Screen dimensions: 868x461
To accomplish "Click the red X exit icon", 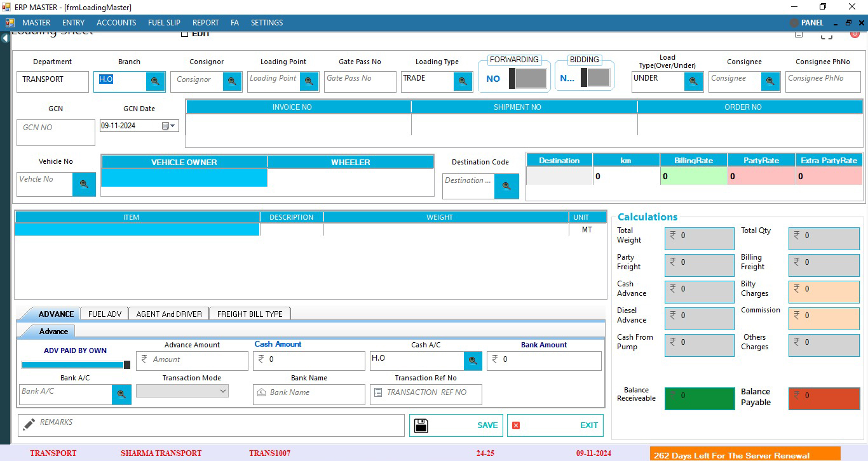I will point(516,425).
